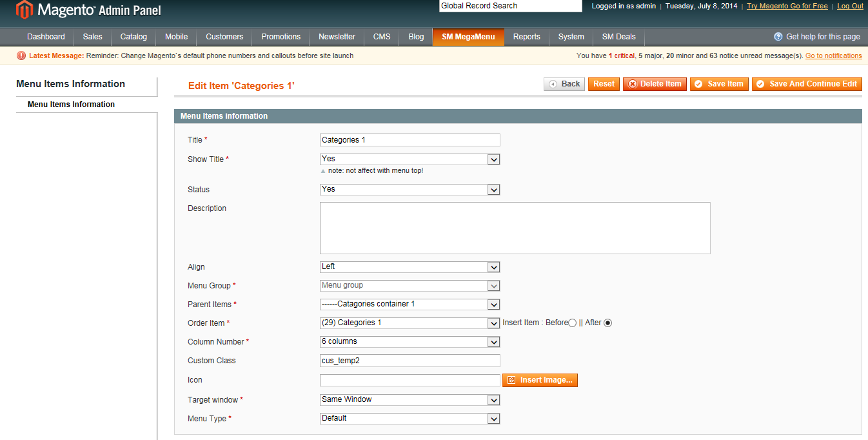
Task: Click the 'Menu Items information' section header
Action: click(224, 116)
